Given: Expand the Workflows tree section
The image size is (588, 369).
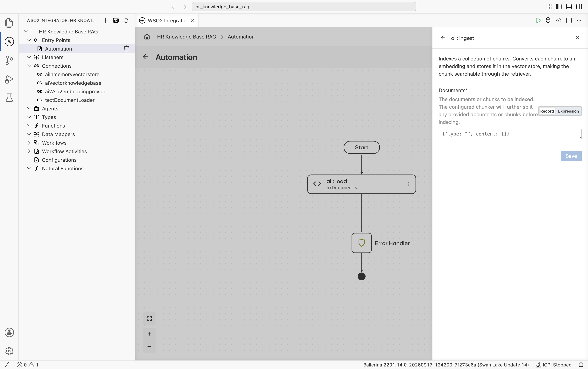Looking at the screenshot, I should (x=29, y=143).
